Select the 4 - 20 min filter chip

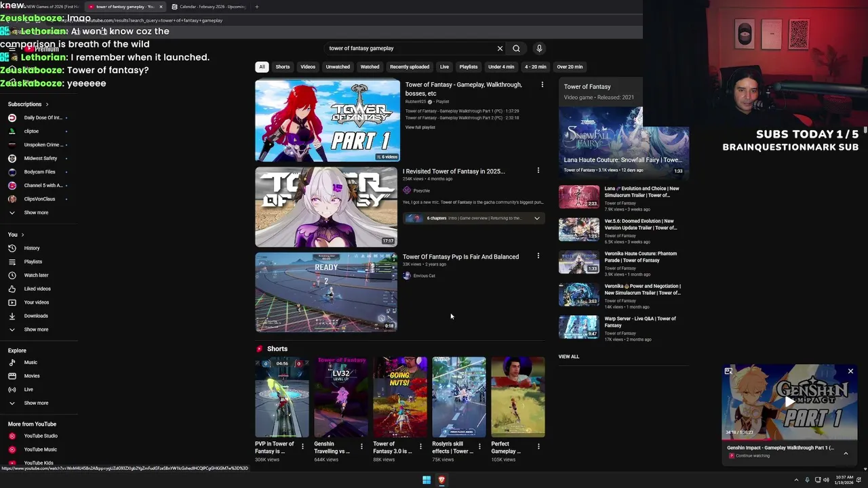[x=535, y=66]
